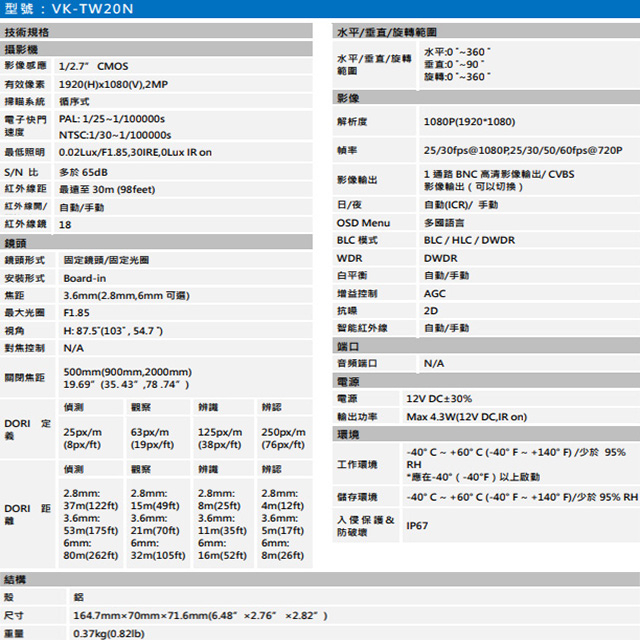Click the '1 通路 BNC 高清影像輸出/ CVBS' value
The image size is (640, 640).
(x=499, y=174)
